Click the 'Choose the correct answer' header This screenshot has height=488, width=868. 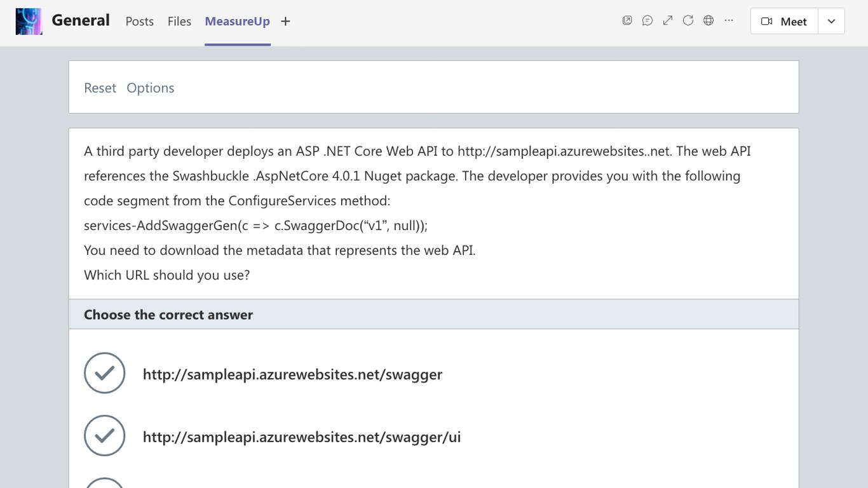pyautogui.click(x=168, y=315)
